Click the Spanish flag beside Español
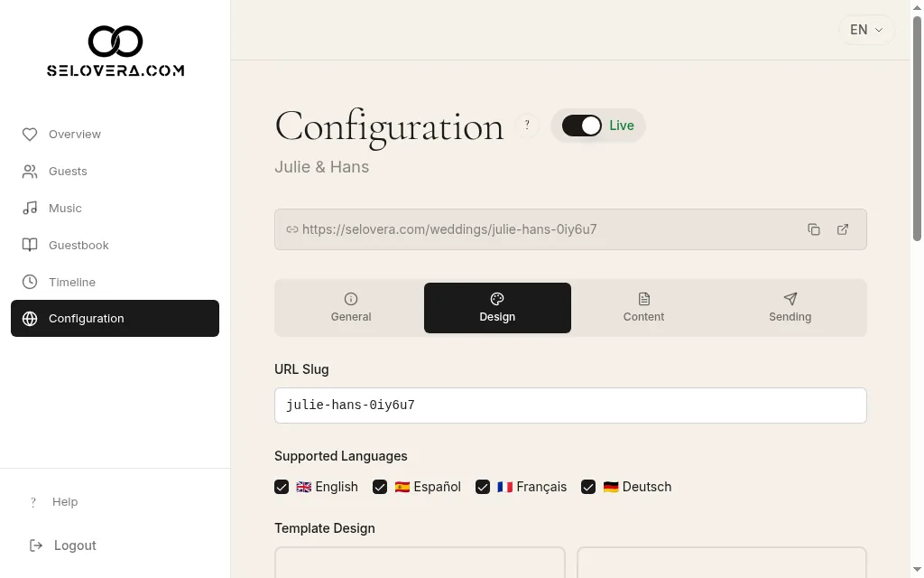Image resolution: width=924 pixels, height=578 pixels. 402,487
